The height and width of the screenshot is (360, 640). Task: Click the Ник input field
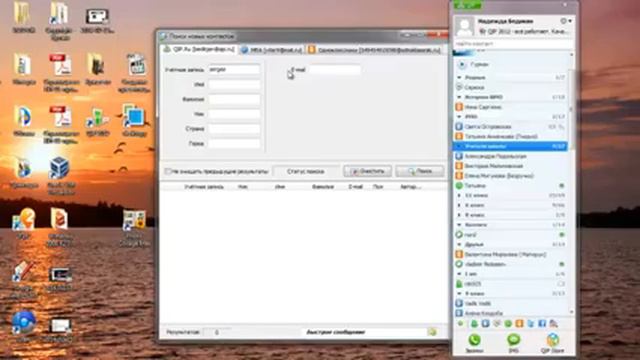234,114
